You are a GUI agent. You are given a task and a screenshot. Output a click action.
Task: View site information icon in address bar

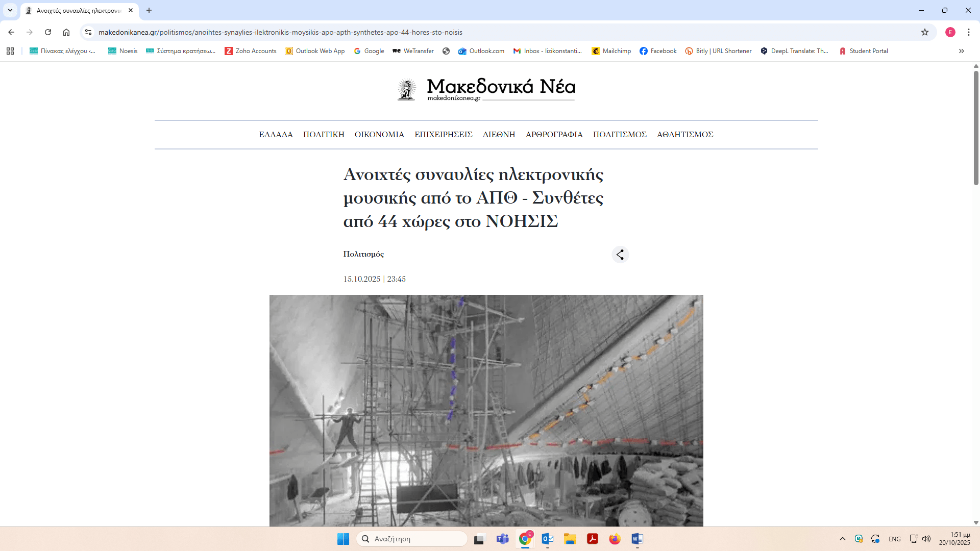pyautogui.click(x=88, y=32)
